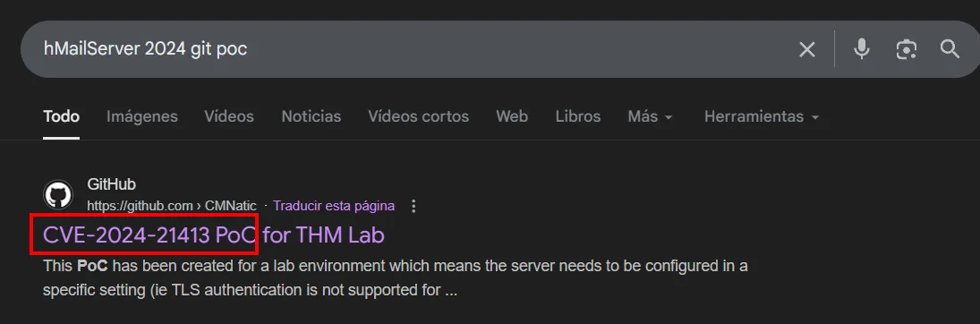Start voice search with microphone icon
The image size is (980, 324).
(861, 49)
